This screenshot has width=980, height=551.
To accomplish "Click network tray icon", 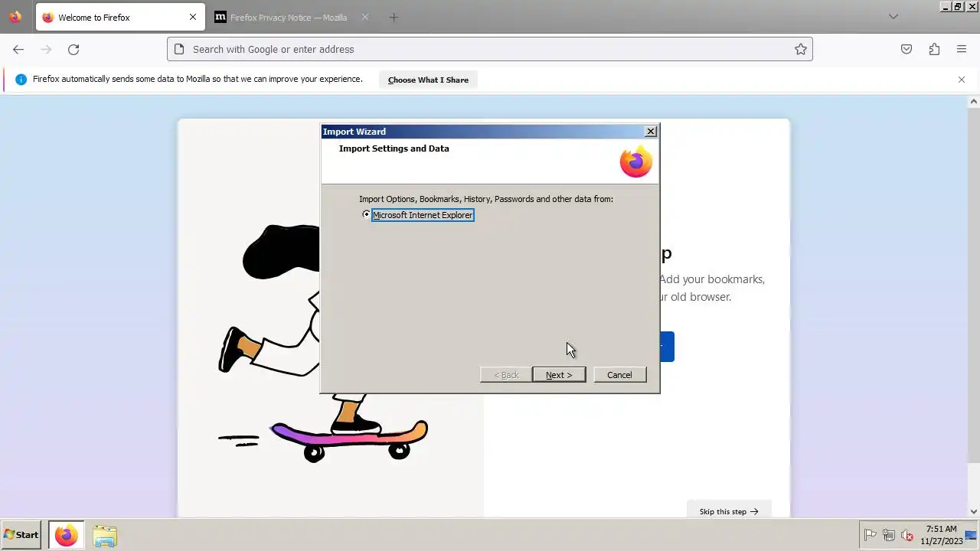I will coord(889,536).
